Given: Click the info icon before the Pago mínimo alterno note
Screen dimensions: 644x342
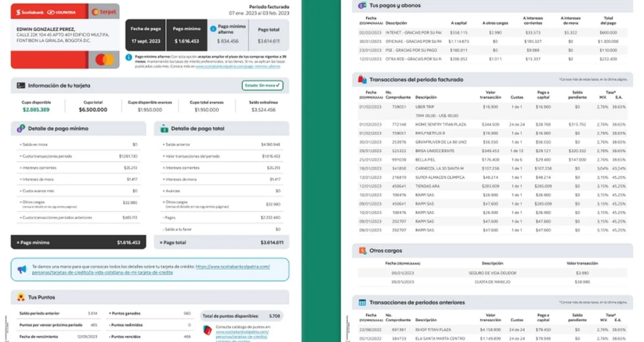Looking at the screenshot, I should (129, 58).
